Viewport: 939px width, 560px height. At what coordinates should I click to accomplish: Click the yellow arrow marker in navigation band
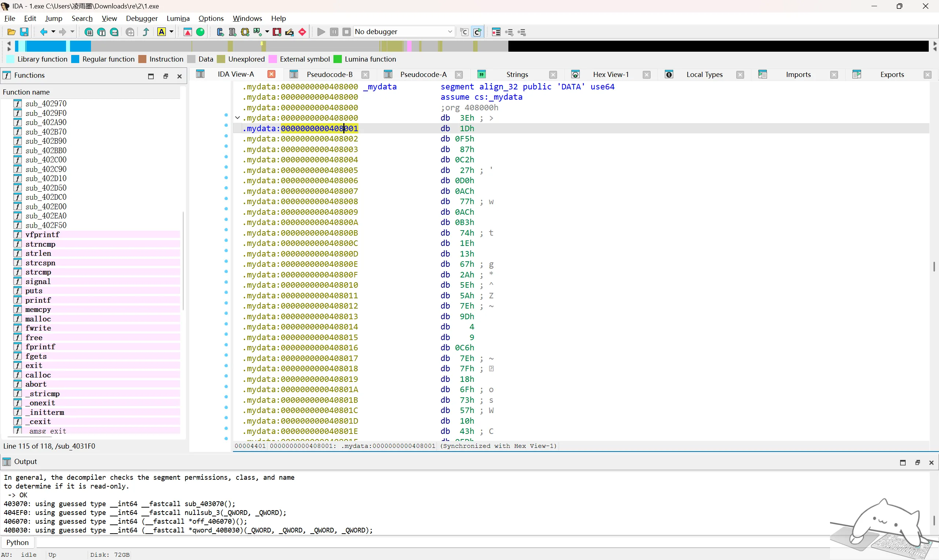pyautogui.click(x=262, y=44)
